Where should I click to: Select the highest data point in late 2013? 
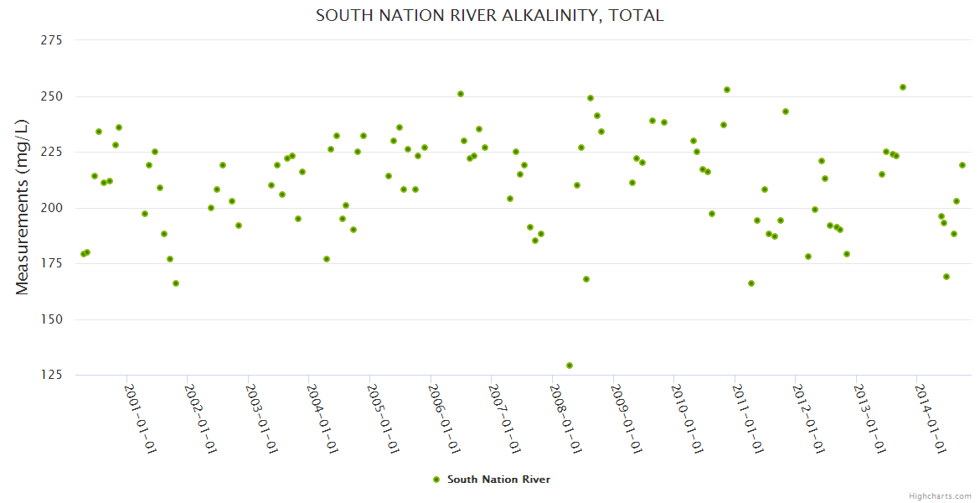(903, 87)
